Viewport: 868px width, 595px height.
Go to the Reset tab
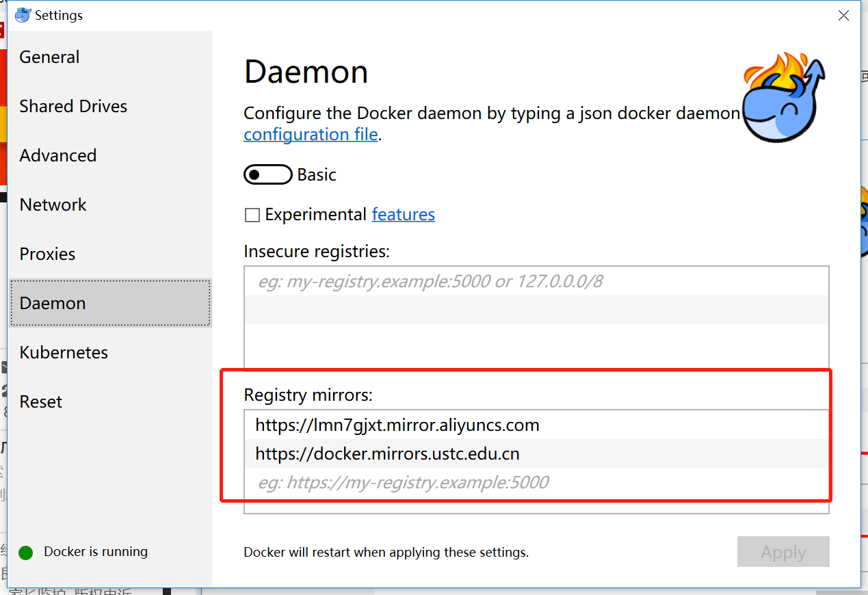(41, 401)
